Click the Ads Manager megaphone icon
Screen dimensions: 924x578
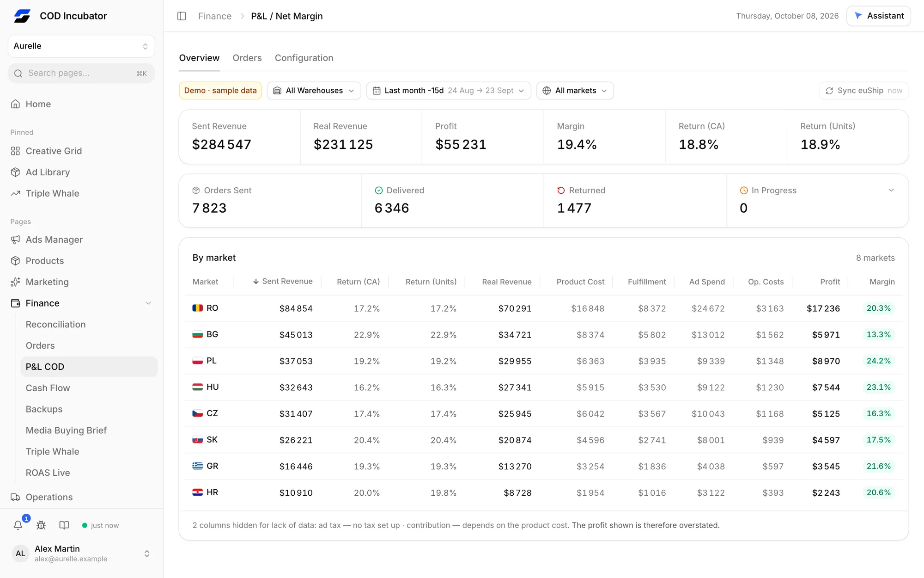point(15,240)
